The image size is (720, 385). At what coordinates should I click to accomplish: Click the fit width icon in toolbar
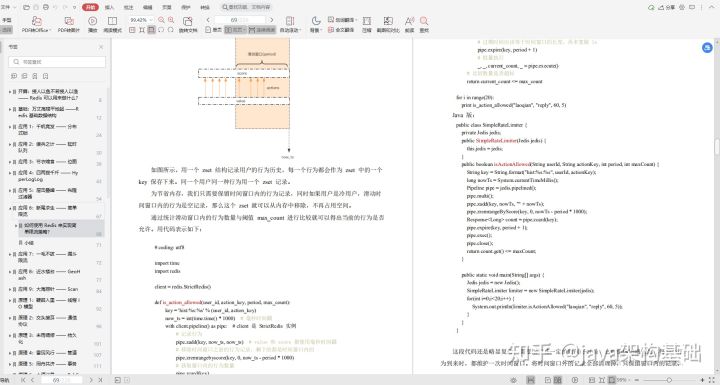pyautogui.click(x=151, y=30)
